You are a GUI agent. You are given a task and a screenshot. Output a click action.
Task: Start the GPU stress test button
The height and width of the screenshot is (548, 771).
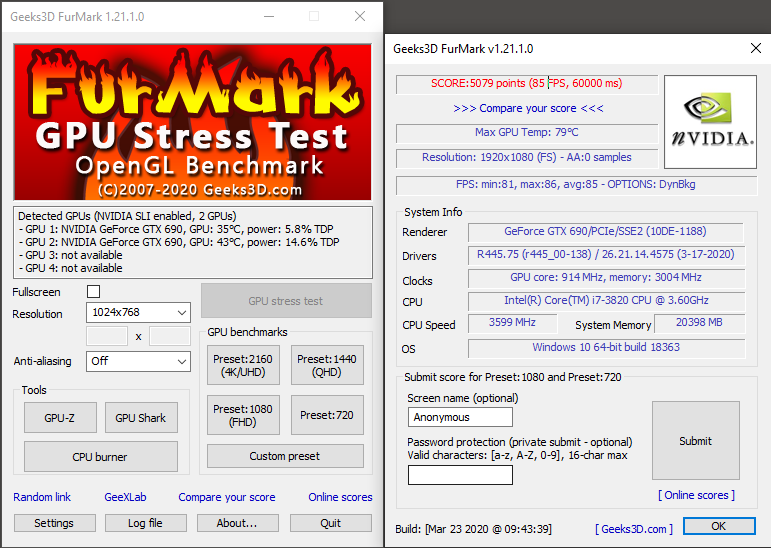286,301
